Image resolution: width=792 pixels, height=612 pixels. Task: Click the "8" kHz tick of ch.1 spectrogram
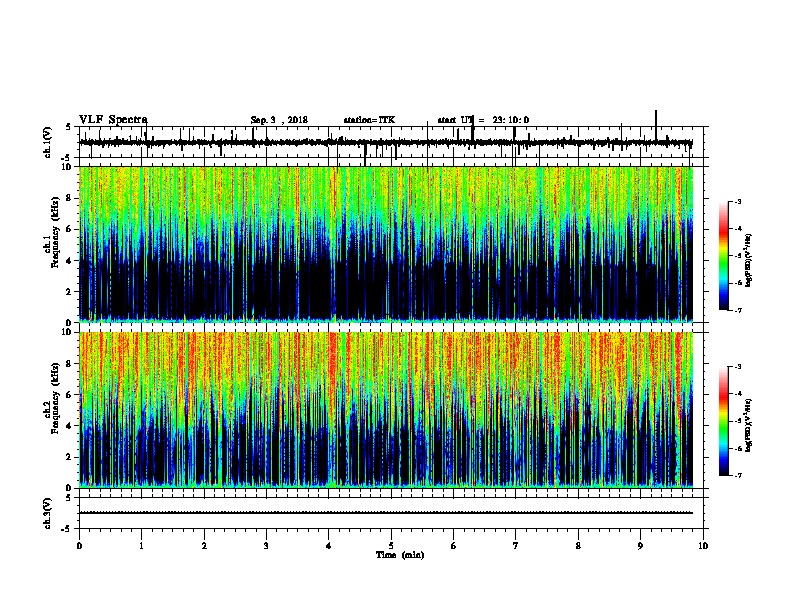coord(70,198)
